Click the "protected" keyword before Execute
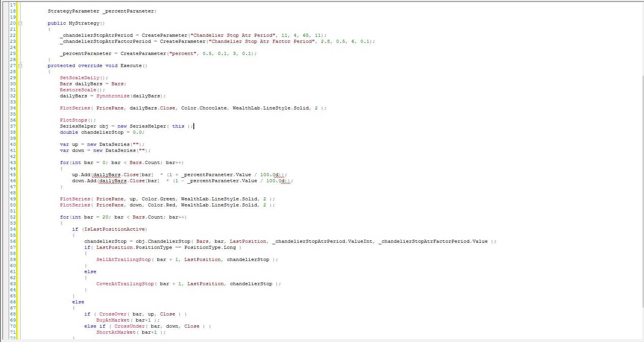Viewport: 644px width, 342px height. [61, 66]
